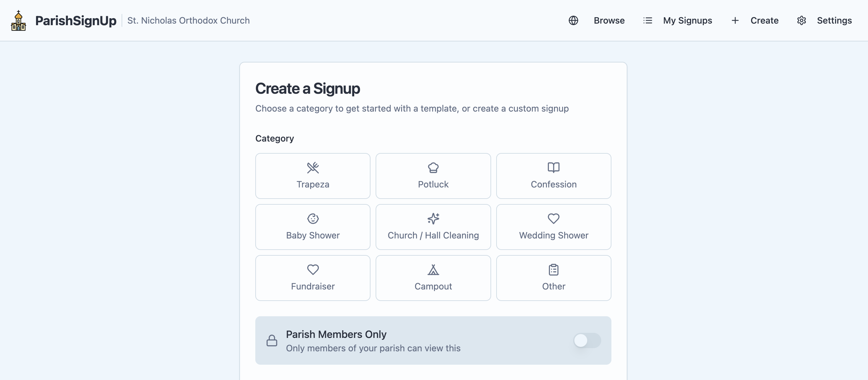Click the Confession open book icon
Viewport: 868px width, 380px height.
pyautogui.click(x=553, y=167)
